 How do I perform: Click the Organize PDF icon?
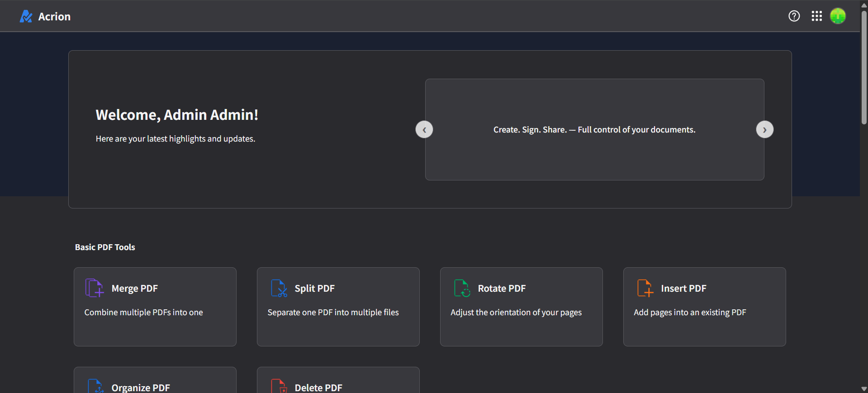pos(96,386)
